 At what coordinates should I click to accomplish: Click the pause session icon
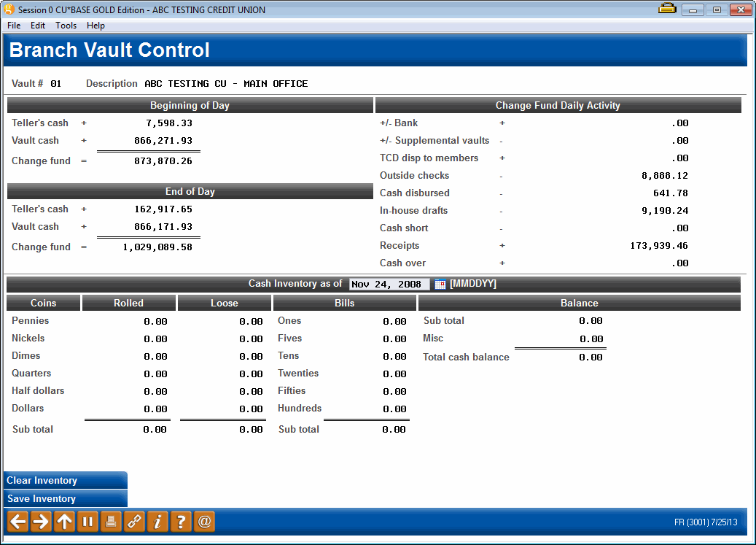[87, 521]
